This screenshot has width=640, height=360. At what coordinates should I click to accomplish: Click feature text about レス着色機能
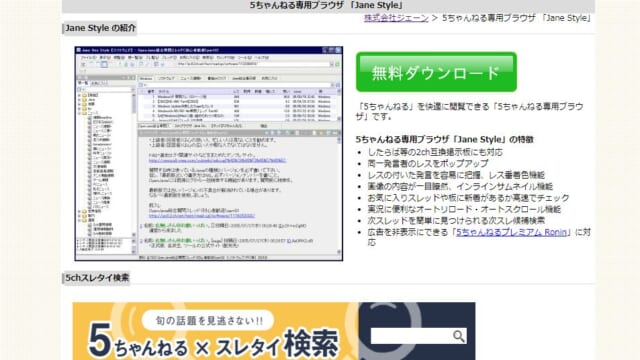456,175
